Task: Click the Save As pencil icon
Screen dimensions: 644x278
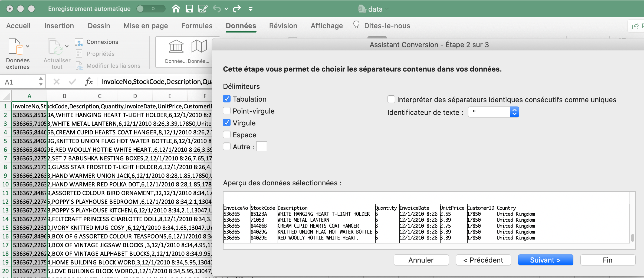Action: click(203, 9)
